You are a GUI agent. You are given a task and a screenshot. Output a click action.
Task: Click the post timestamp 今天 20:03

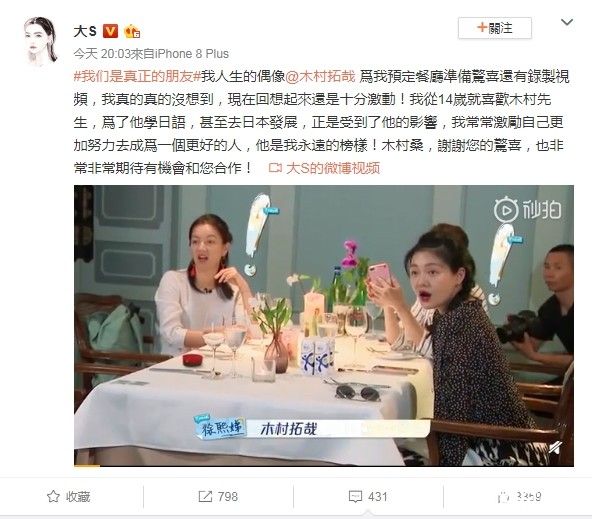click(x=102, y=54)
